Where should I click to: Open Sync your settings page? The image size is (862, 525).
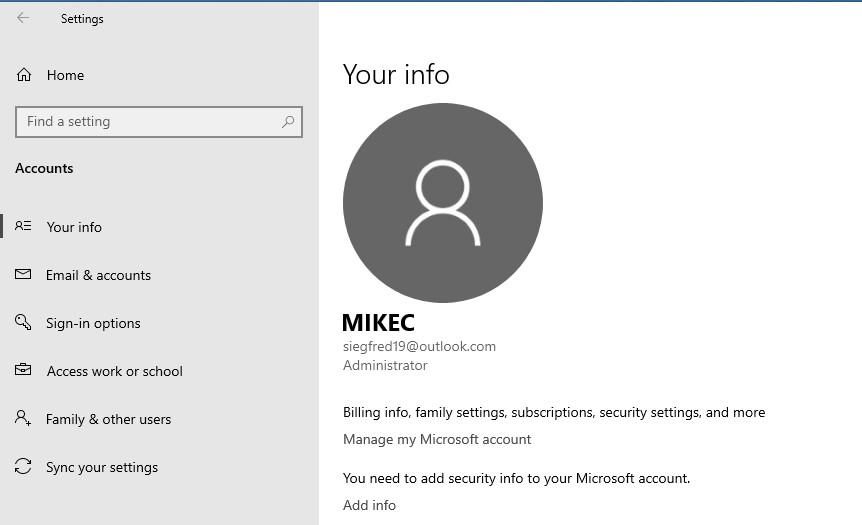[x=102, y=468]
